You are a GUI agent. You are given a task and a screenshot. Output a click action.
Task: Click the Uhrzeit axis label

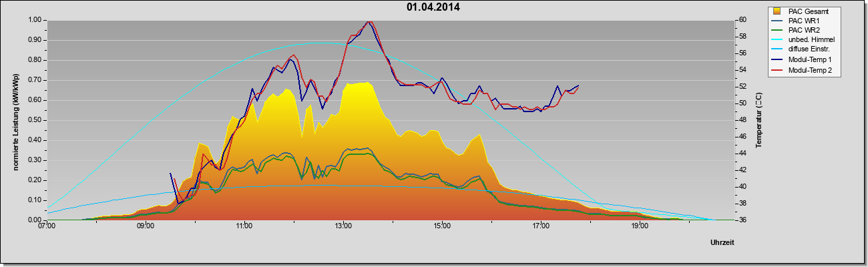[x=722, y=243]
